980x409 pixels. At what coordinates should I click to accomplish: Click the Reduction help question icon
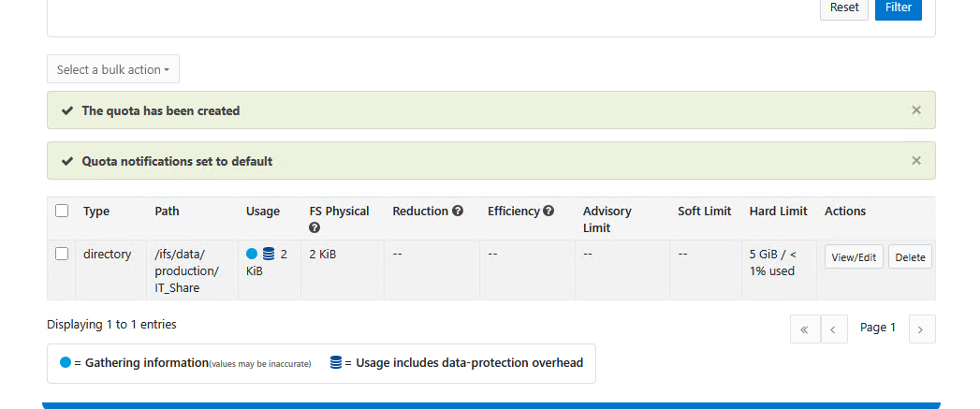[458, 212]
